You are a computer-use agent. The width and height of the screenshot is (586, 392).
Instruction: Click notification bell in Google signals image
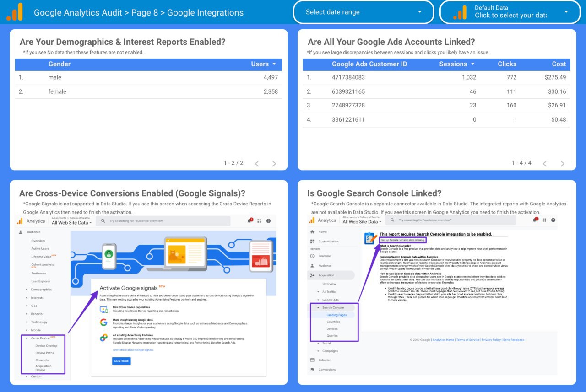click(x=250, y=220)
